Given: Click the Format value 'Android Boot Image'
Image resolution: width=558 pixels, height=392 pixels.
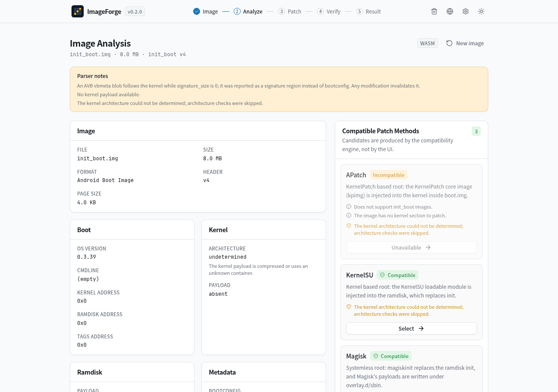Looking at the screenshot, I should [105, 180].
